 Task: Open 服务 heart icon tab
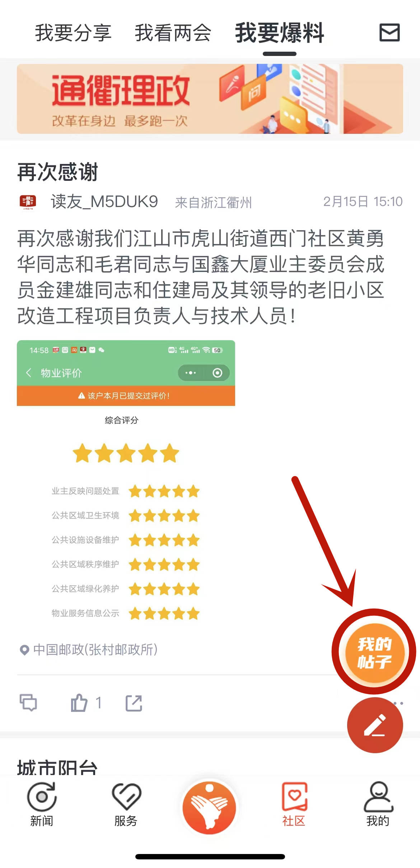tap(126, 804)
